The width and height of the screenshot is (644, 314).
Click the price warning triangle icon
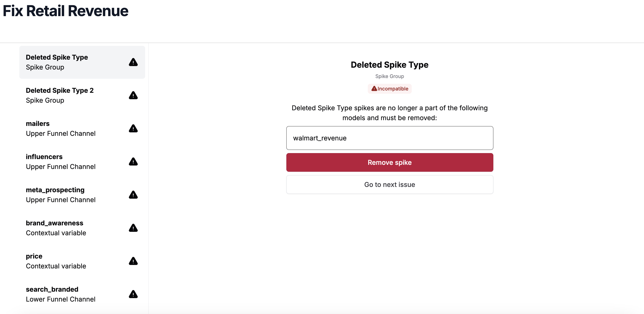pos(133,261)
